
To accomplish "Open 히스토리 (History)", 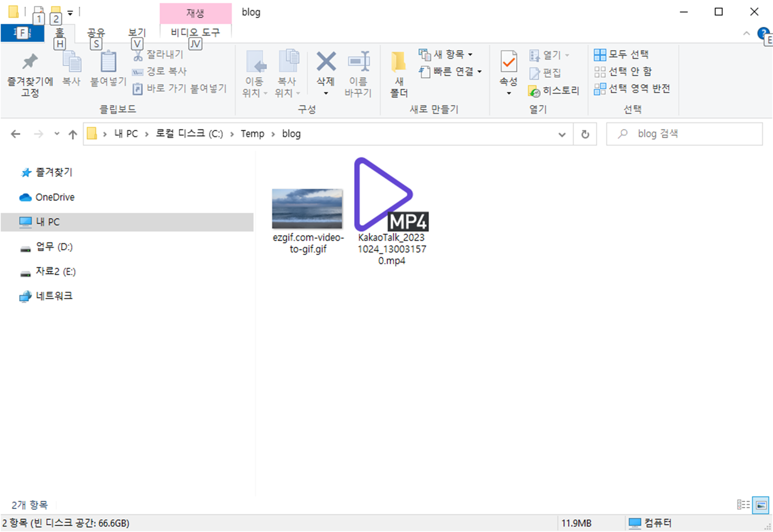I will (x=554, y=91).
